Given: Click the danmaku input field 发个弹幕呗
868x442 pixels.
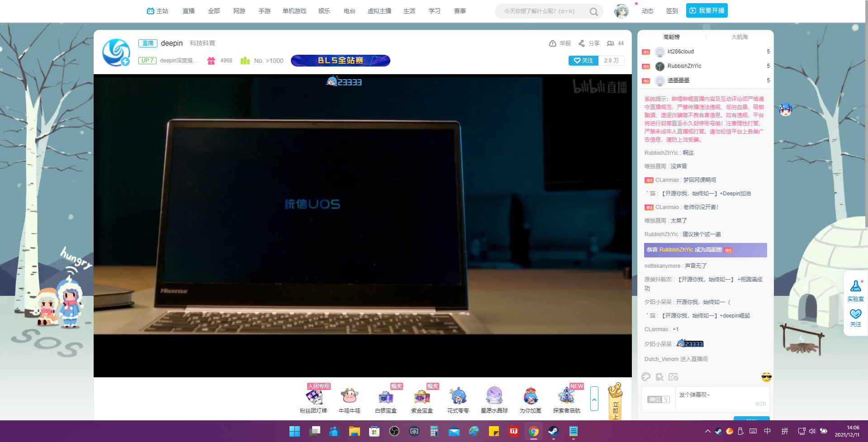Looking at the screenshot, I should click(x=722, y=399).
